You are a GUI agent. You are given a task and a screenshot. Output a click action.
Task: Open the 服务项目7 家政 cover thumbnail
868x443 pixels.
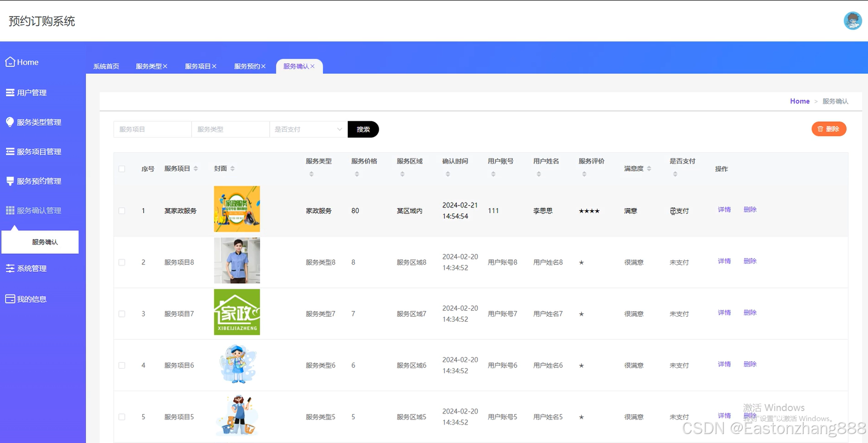tap(237, 312)
